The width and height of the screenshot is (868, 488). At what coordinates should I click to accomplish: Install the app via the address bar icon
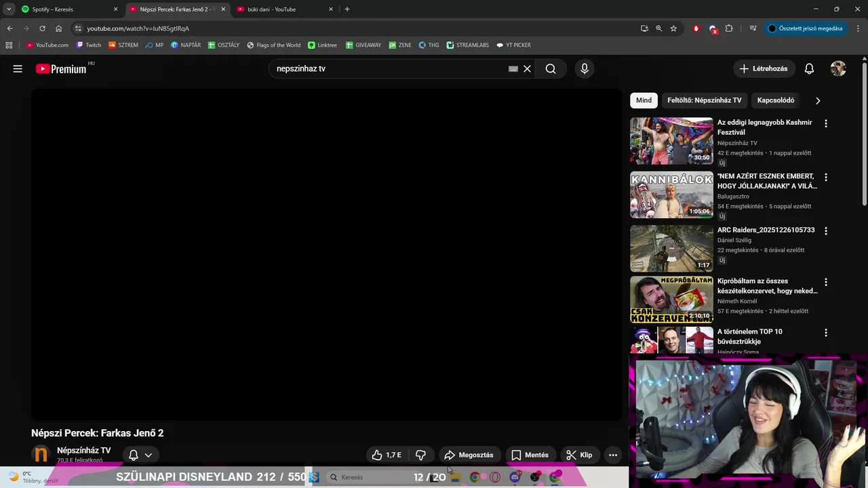644,28
